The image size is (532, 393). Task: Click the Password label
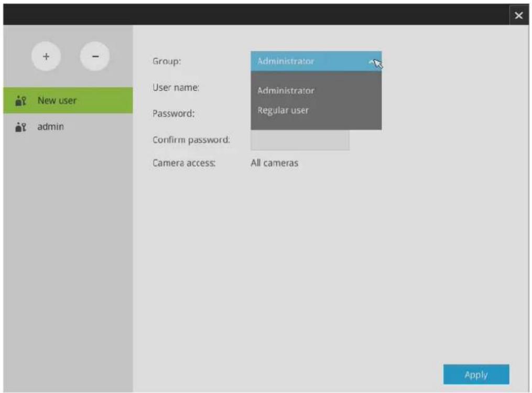(x=173, y=113)
